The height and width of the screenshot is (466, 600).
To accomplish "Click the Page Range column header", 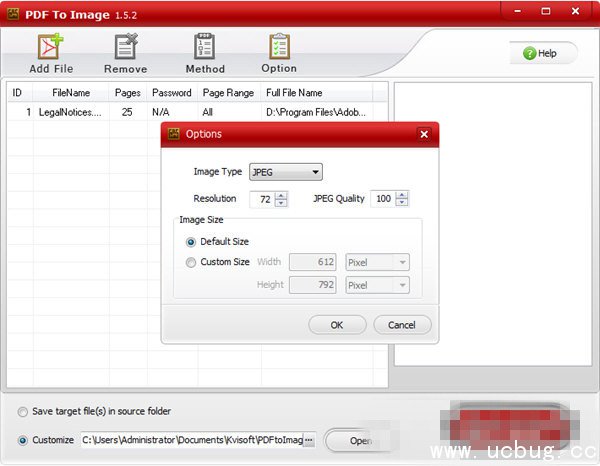I will 228,93.
